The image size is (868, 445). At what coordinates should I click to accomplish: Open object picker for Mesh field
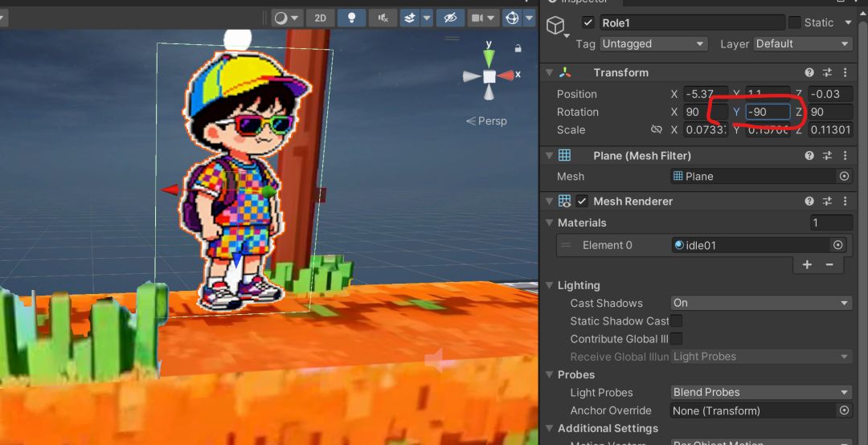click(x=844, y=176)
